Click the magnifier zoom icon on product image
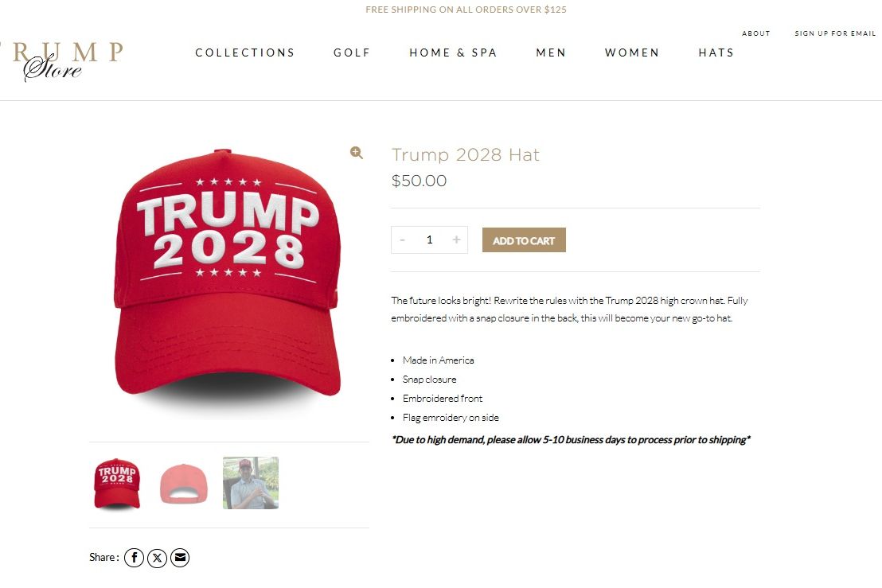The width and height of the screenshot is (882, 588). pyautogui.click(x=356, y=153)
